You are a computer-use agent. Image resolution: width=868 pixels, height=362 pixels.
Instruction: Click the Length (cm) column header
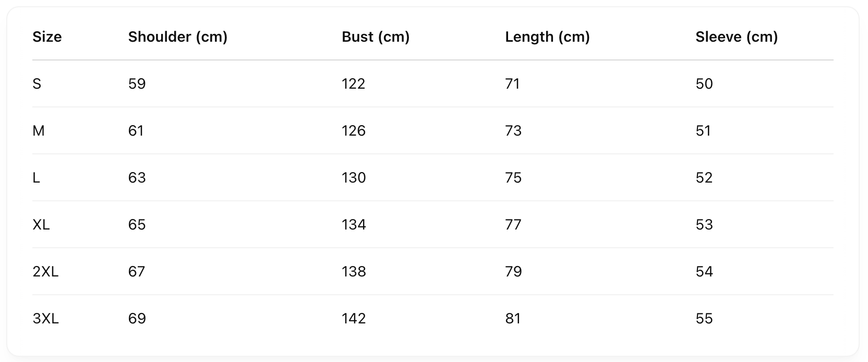click(x=547, y=37)
